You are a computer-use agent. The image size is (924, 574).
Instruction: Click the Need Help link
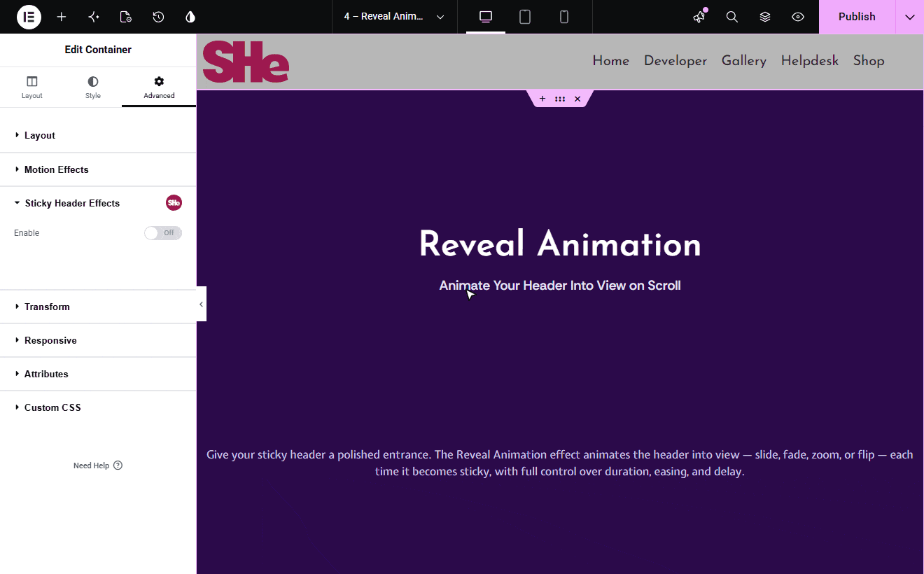click(98, 465)
